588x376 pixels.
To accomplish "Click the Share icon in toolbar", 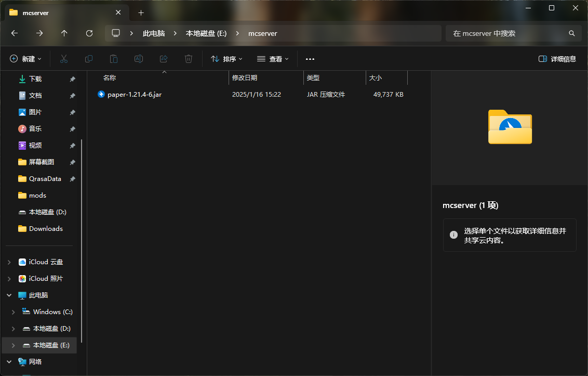I will 164,59.
